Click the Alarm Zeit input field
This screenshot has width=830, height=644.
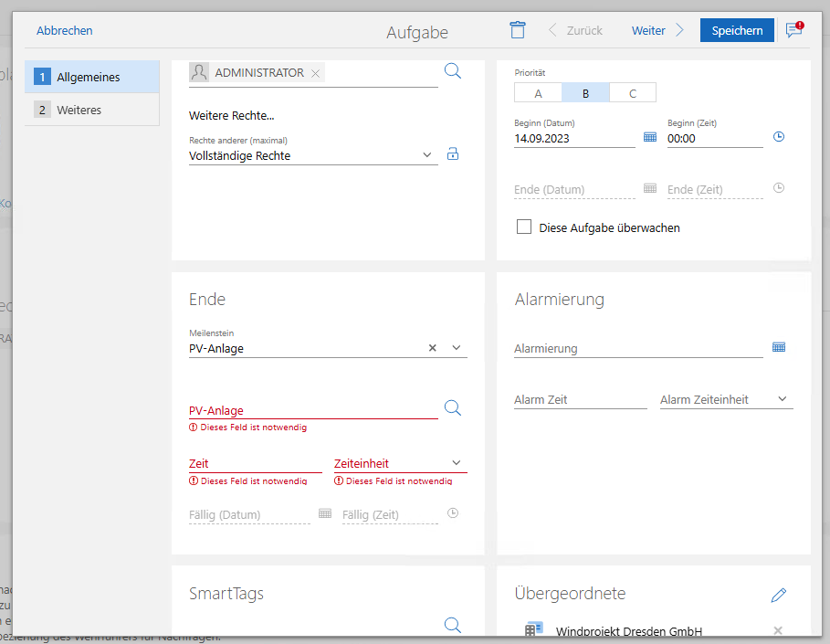point(579,400)
